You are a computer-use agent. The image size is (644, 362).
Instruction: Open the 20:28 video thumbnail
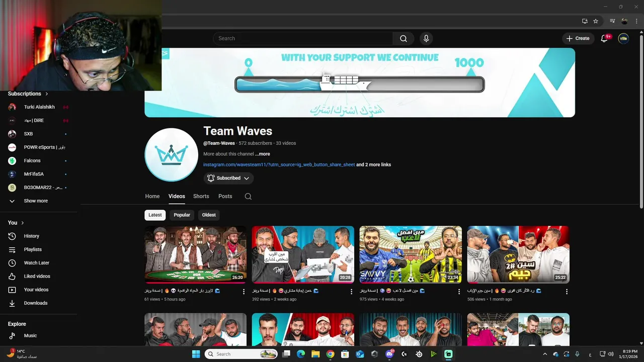(x=303, y=254)
